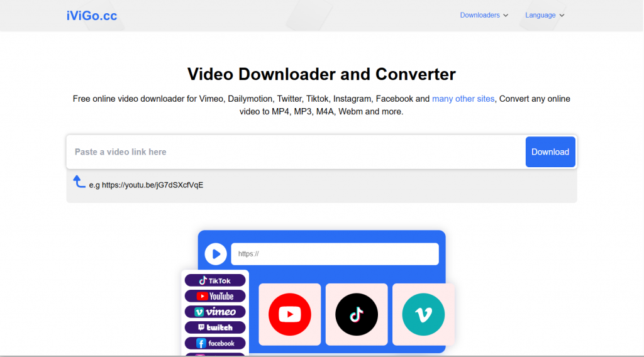Expand the Downloaders menu

point(484,15)
